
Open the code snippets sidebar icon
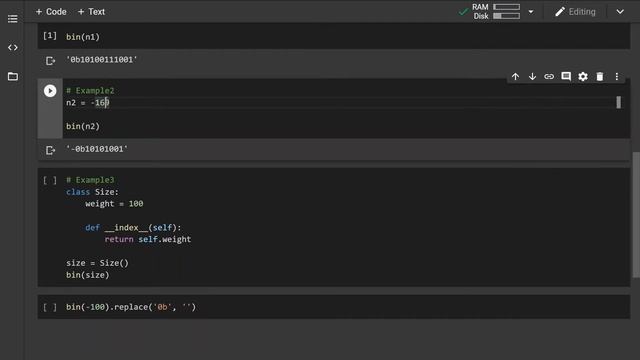click(13, 47)
